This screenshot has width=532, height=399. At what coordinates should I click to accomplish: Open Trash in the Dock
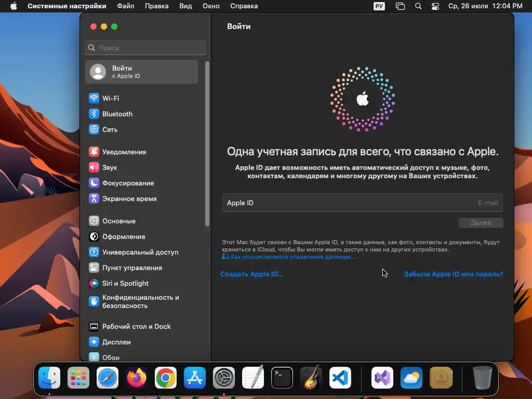(483, 378)
